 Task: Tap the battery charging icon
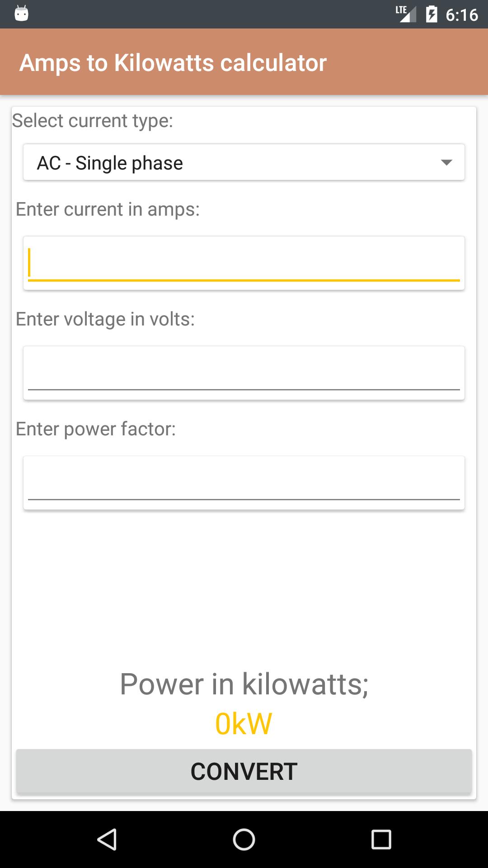(x=432, y=14)
